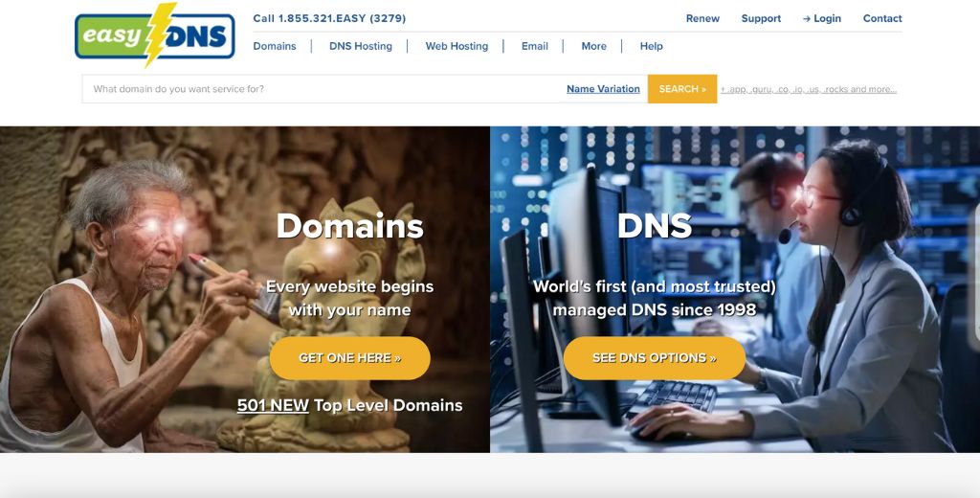Expand the More menu
The width and height of the screenshot is (980, 498).
click(593, 46)
